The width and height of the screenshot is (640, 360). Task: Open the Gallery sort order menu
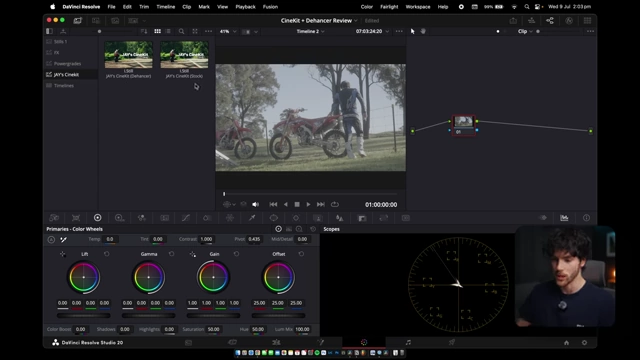[144, 31]
